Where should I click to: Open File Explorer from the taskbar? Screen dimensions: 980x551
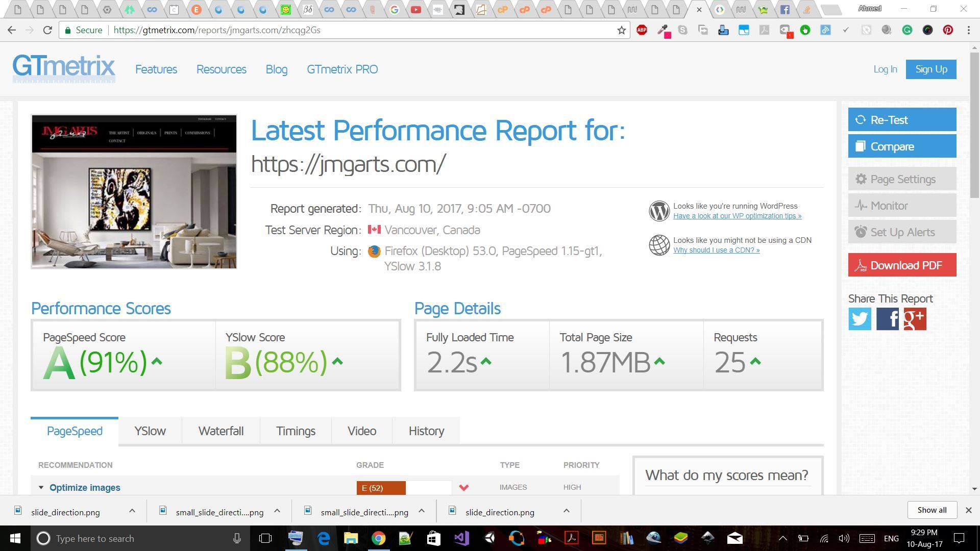point(351,538)
